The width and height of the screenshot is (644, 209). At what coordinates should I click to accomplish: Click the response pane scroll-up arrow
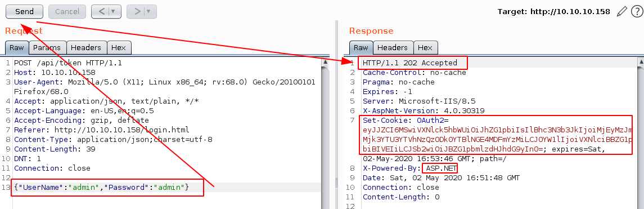pyautogui.click(x=640, y=62)
